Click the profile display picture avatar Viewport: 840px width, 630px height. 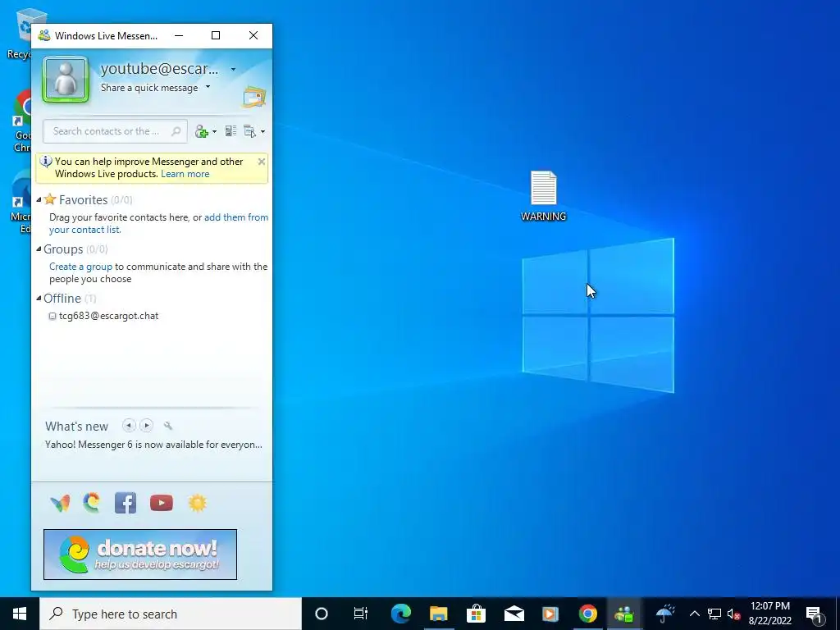coord(66,80)
